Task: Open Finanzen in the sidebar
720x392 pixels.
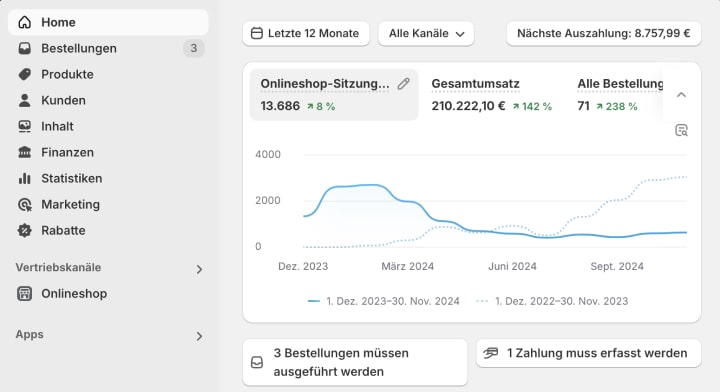Action: pos(108,152)
